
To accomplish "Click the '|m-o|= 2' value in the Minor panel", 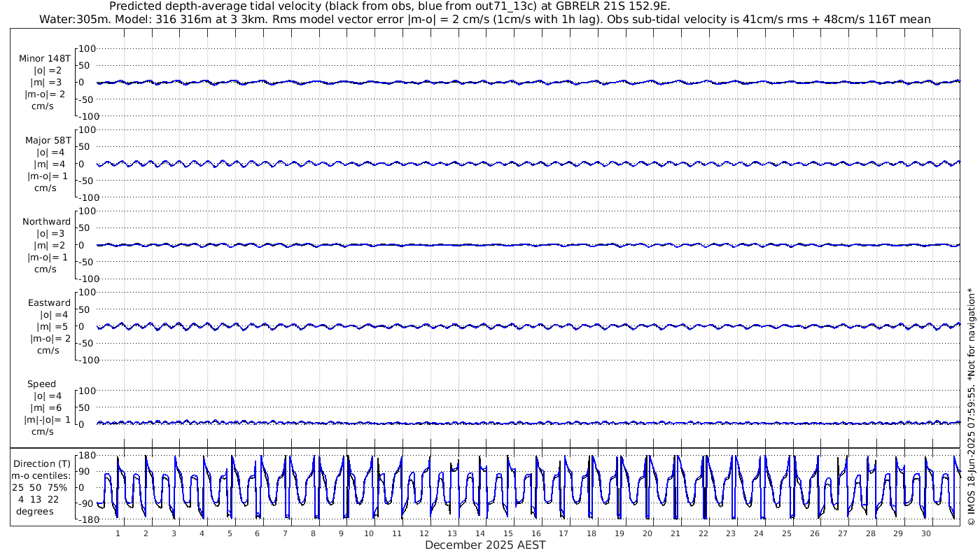I will [x=45, y=94].
